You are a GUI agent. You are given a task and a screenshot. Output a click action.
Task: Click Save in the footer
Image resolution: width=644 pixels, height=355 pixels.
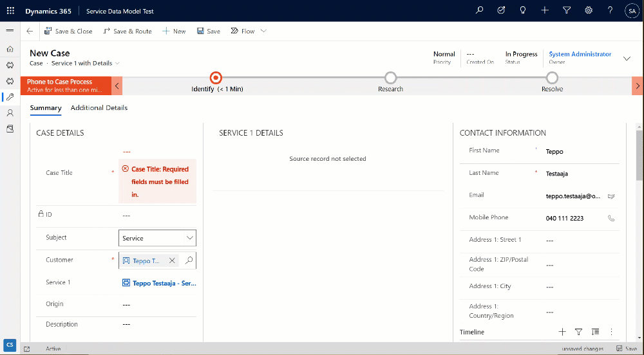pos(627,349)
